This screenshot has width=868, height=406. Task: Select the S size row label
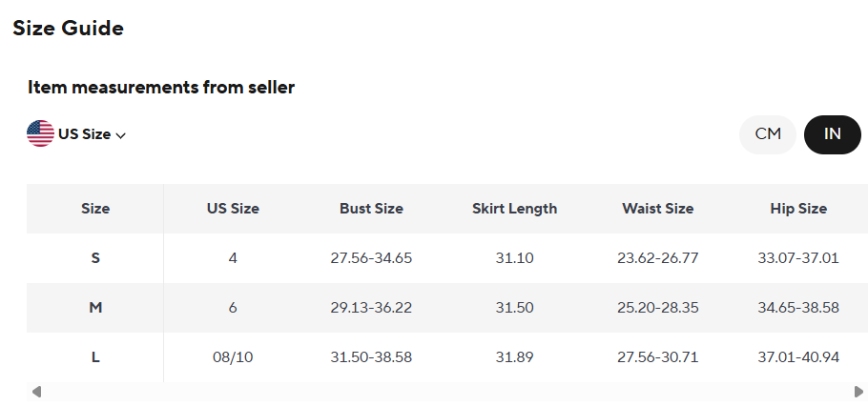pos(95,258)
